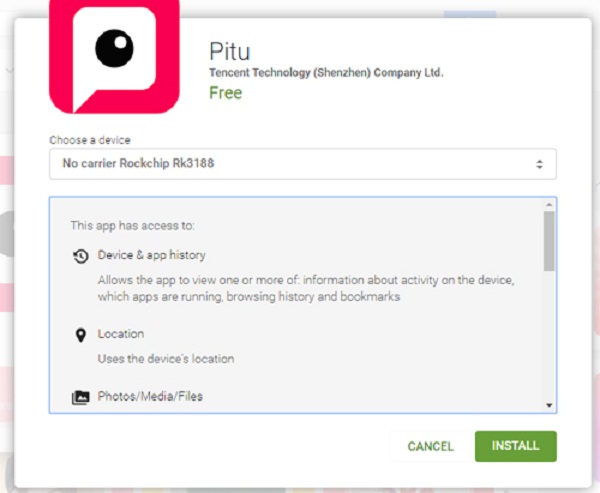Image resolution: width=600 pixels, height=493 pixels.
Task: Click the 'This app has access to:' text
Action: [x=132, y=225]
